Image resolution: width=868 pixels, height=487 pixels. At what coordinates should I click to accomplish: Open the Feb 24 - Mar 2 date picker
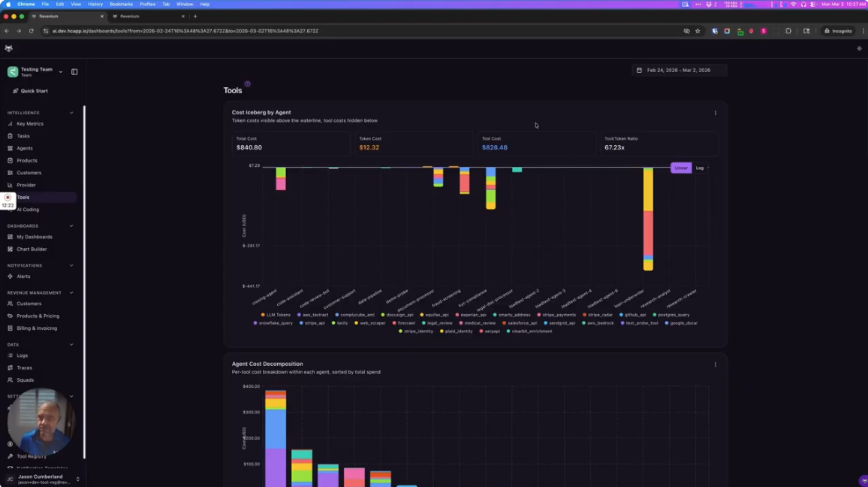pos(677,70)
